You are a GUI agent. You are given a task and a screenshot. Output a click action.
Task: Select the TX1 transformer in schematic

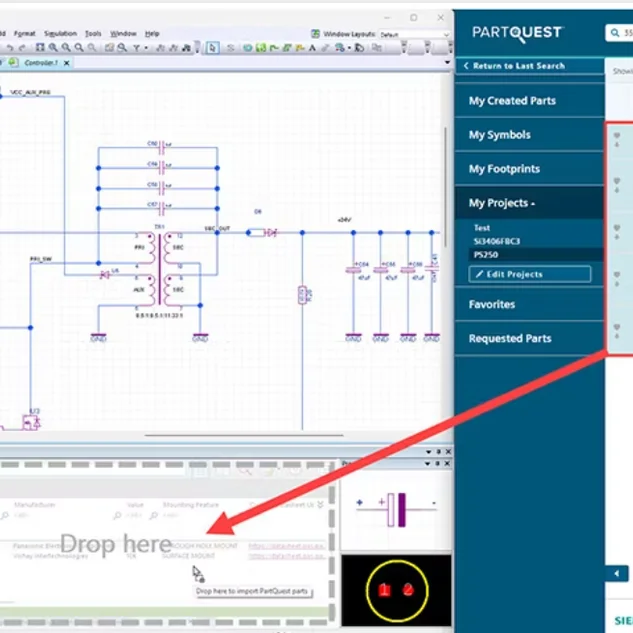(x=160, y=269)
